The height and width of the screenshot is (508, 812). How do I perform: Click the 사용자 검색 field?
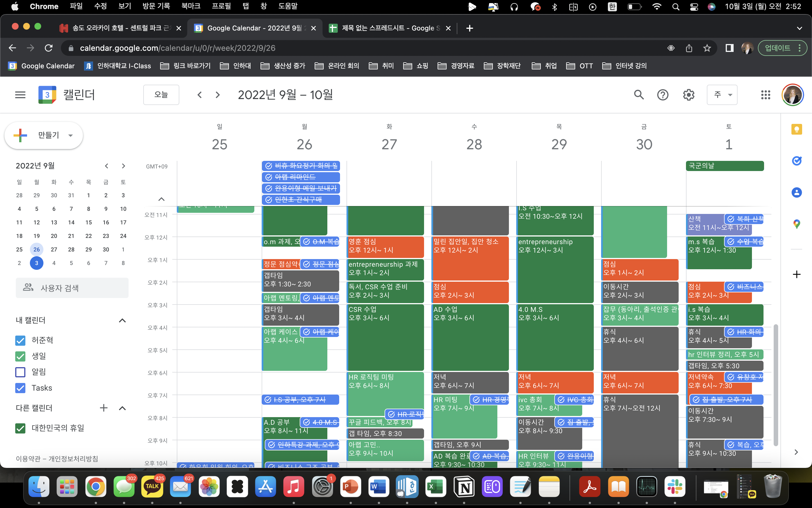click(72, 288)
